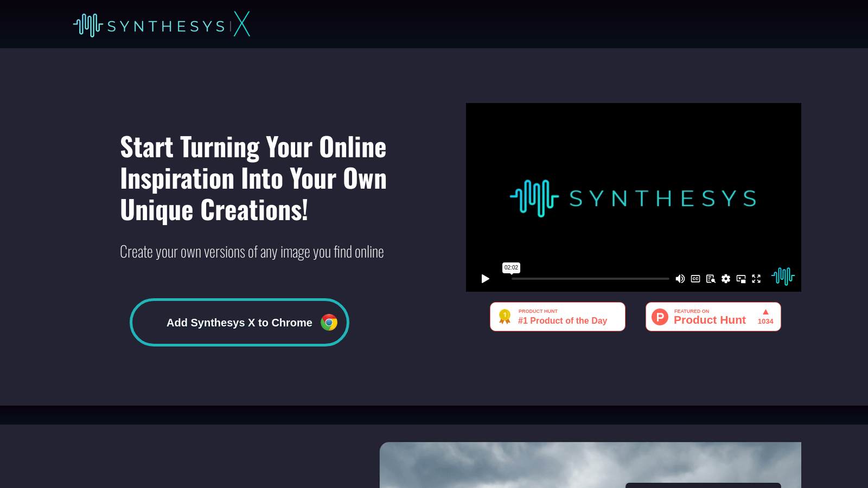868x488 pixels.
Task: Click the Product Hunt P logo
Action: pyautogui.click(x=660, y=317)
